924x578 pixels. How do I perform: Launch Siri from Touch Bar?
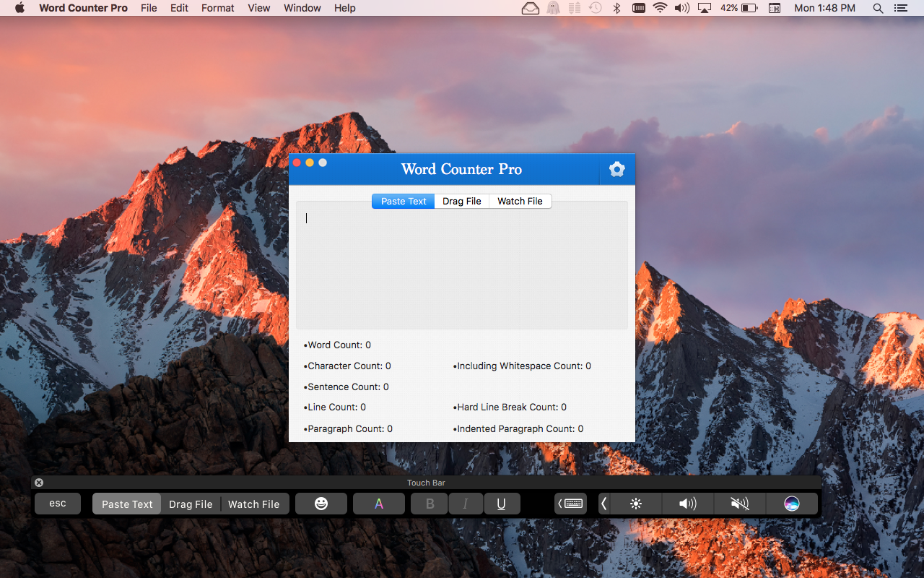[792, 504]
